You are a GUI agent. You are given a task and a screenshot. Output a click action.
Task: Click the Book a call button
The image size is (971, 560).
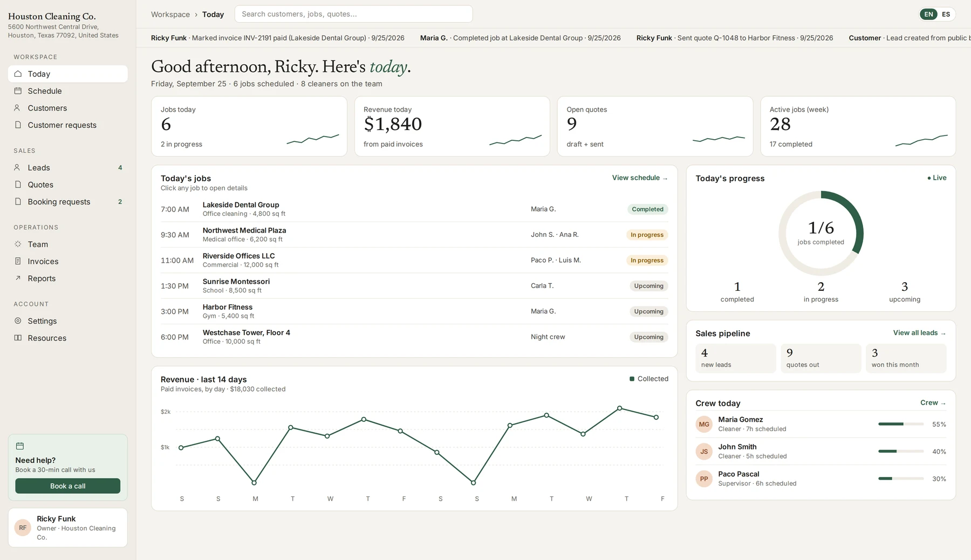(68, 486)
